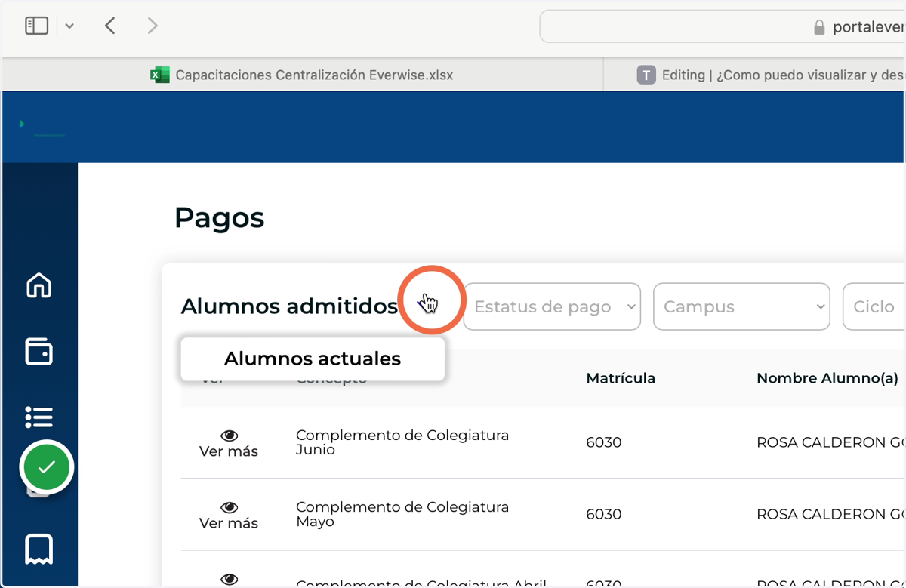Select the Alumnos actuales option
This screenshot has width=906, height=588.
[x=313, y=359]
